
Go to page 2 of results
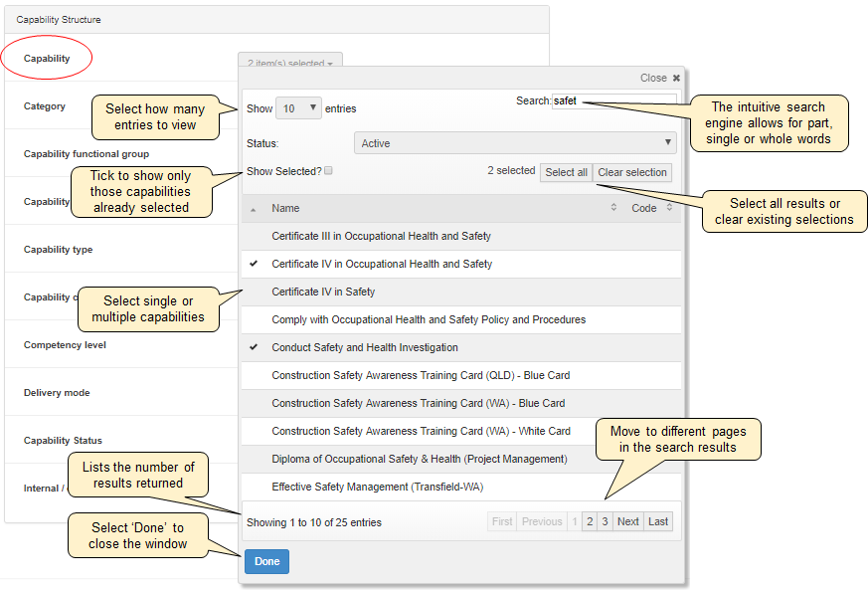coord(589,521)
